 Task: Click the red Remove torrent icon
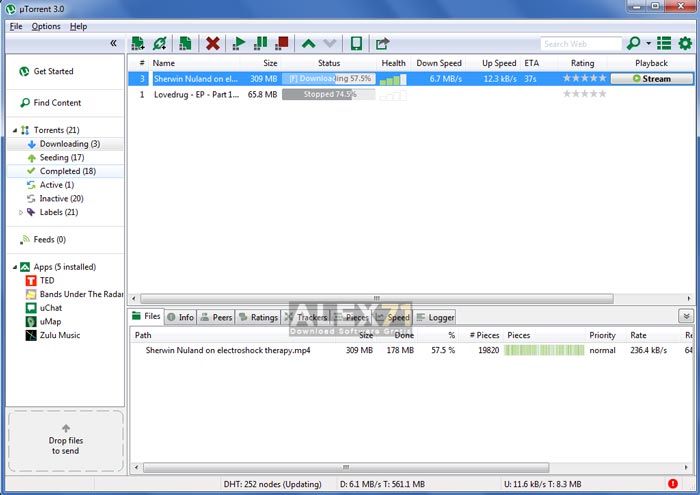tap(212, 43)
